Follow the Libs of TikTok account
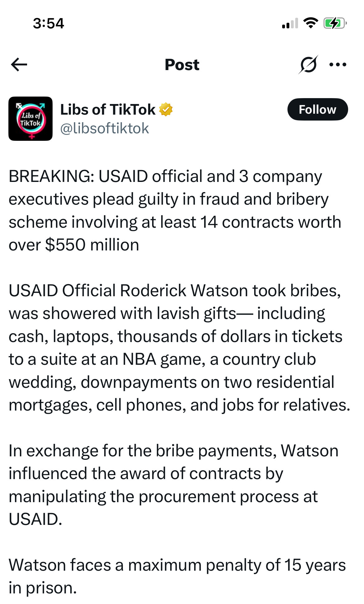Screen dimensions: 364x604 318,109
